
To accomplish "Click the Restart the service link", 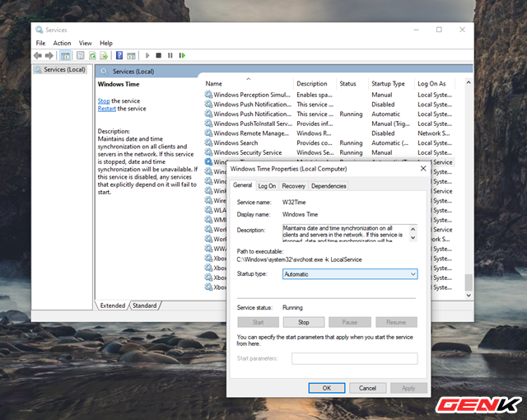I will point(107,109).
